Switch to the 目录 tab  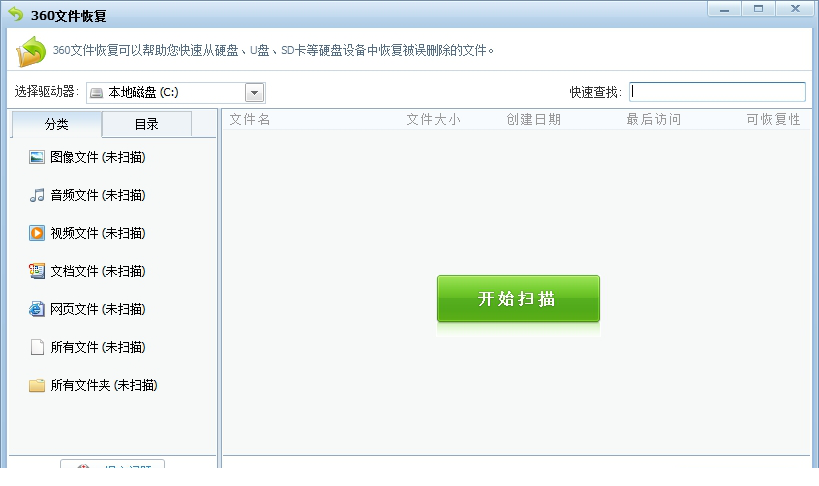(147, 124)
